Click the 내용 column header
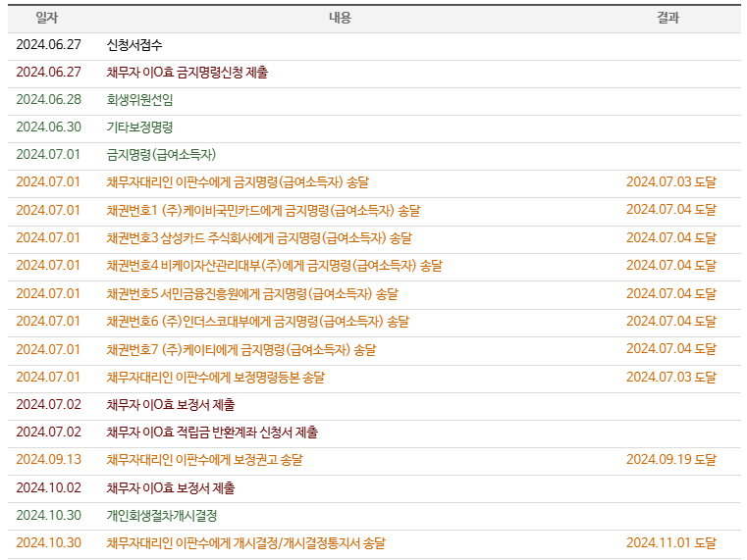 click(x=341, y=18)
